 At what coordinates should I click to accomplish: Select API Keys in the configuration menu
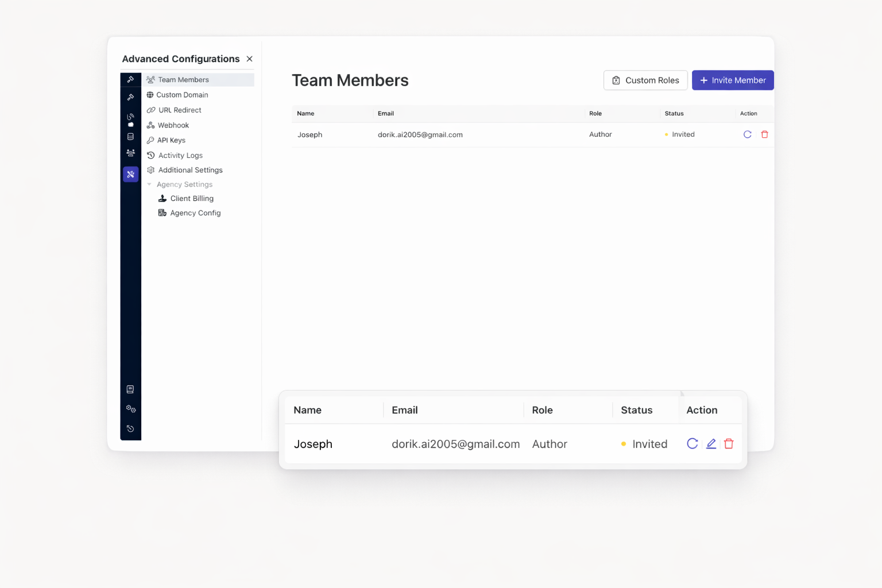pyautogui.click(x=171, y=140)
